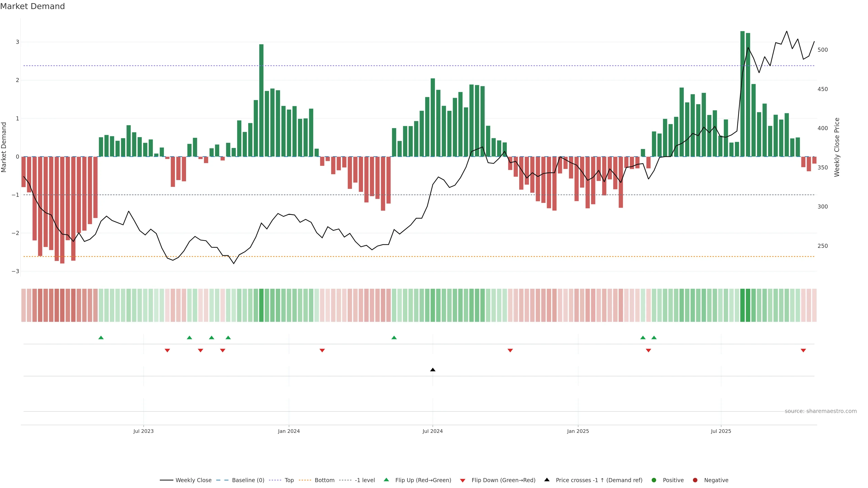Toggle the Top dotted line legend entry

tap(289, 480)
